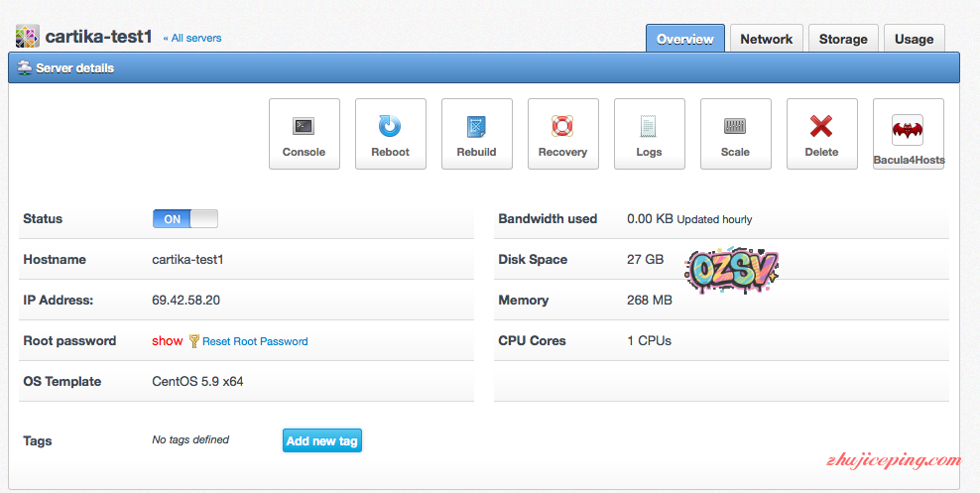
Task: Toggle the server Status ON switch
Action: click(184, 219)
